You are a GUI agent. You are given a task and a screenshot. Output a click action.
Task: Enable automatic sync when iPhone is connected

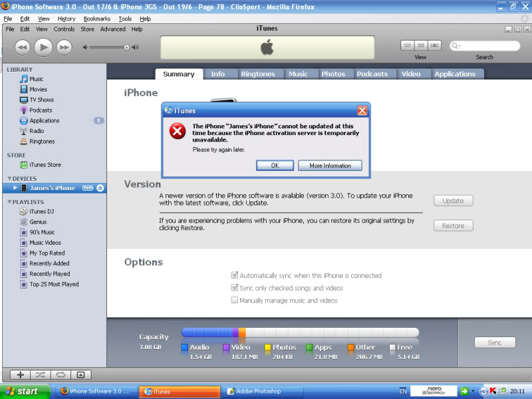pos(234,275)
